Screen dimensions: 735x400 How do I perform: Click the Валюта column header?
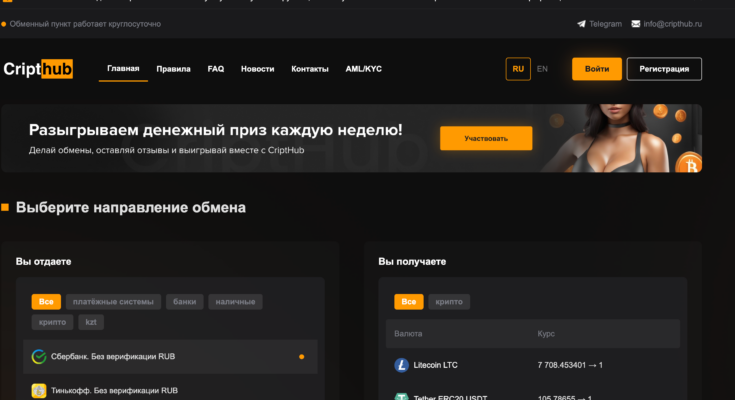click(x=408, y=334)
